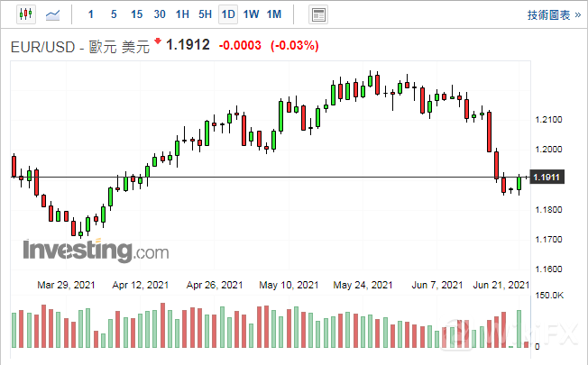
Task: Click the Jun 21, 2021 date marker
Action: 501,285
